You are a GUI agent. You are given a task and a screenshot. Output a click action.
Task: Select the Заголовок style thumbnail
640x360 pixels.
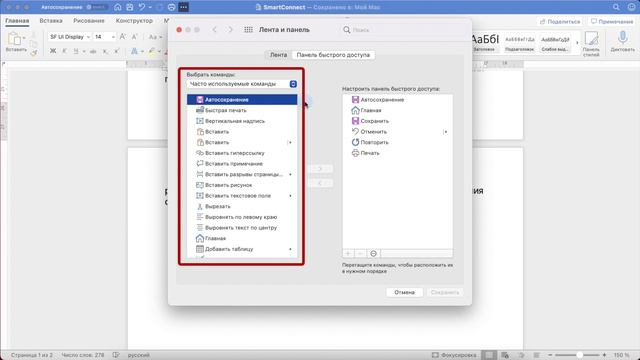coord(484,42)
